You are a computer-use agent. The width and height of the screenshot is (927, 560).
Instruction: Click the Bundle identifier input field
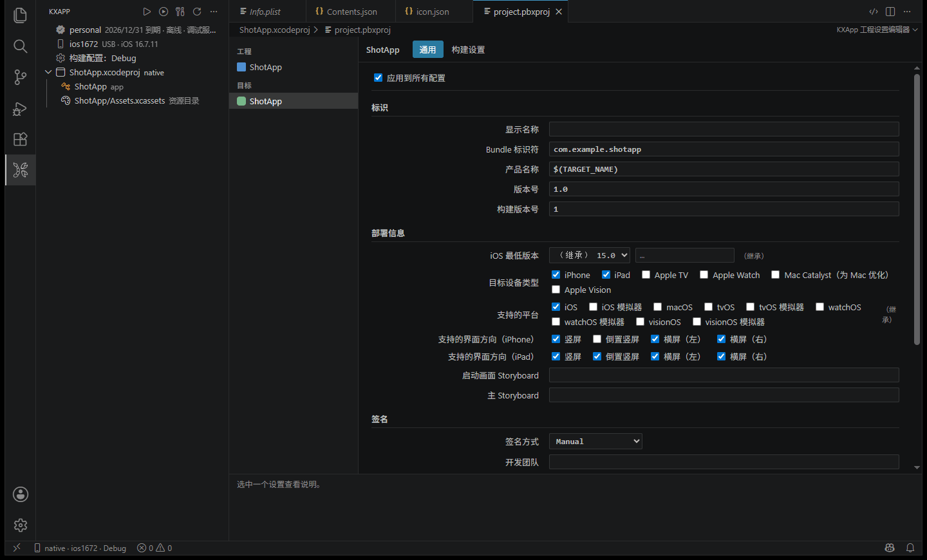tap(724, 149)
